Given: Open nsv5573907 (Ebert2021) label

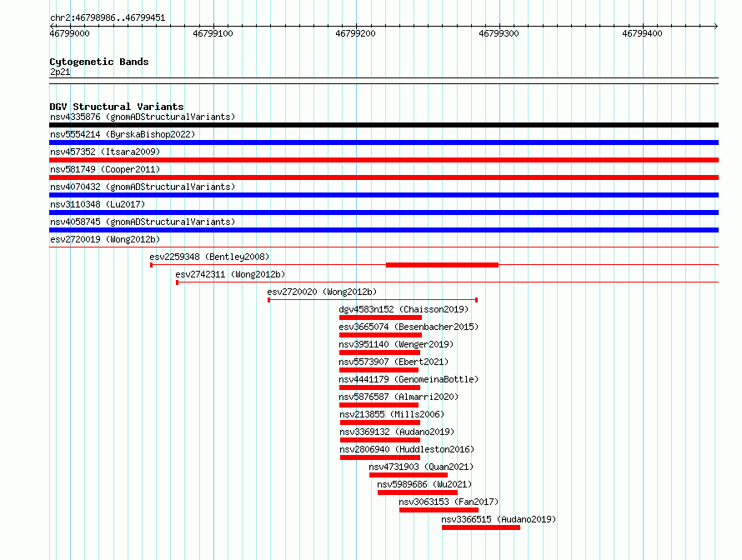Looking at the screenshot, I should (x=394, y=362).
